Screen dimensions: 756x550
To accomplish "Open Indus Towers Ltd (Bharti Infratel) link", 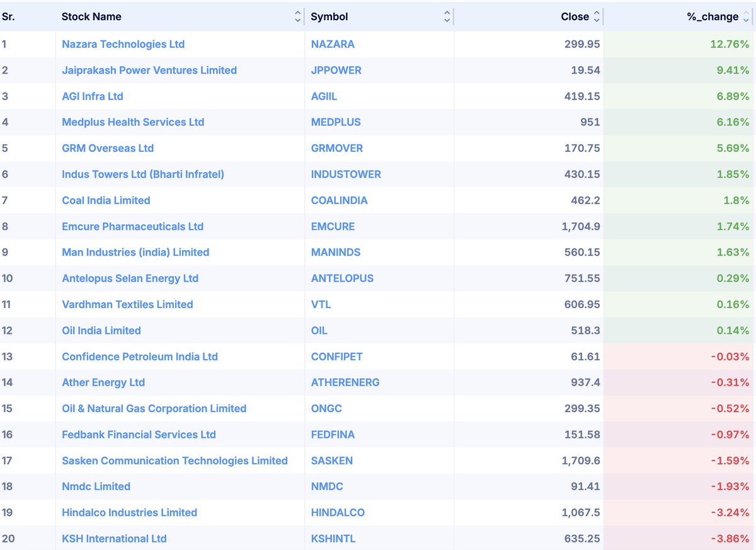I will [x=143, y=175].
